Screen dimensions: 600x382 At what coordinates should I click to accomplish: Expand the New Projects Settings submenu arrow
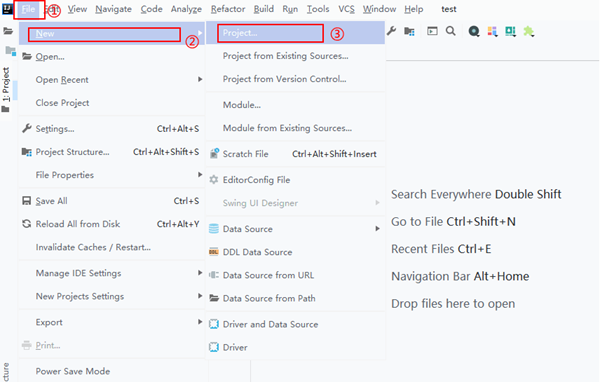coord(200,296)
